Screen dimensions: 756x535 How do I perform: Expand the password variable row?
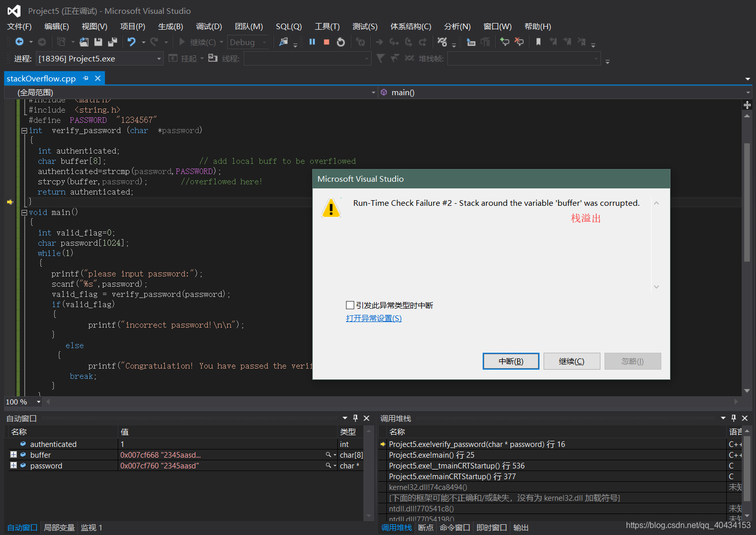pos(13,465)
